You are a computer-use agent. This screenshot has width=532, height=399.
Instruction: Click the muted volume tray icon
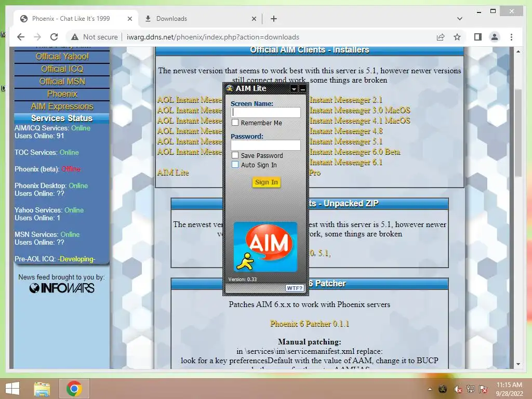coord(458,389)
